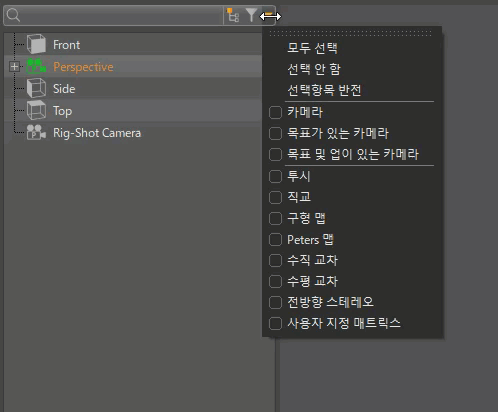This screenshot has height=412, width=498.
Task: Enable the 사용자 지정 매트릭스 checkbox
Action: coord(275,324)
